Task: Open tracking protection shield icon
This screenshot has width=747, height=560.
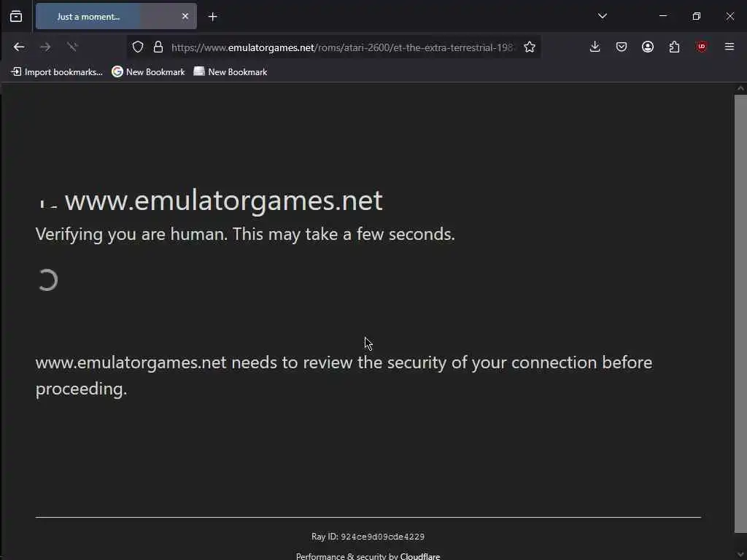Action: tap(138, 47)
